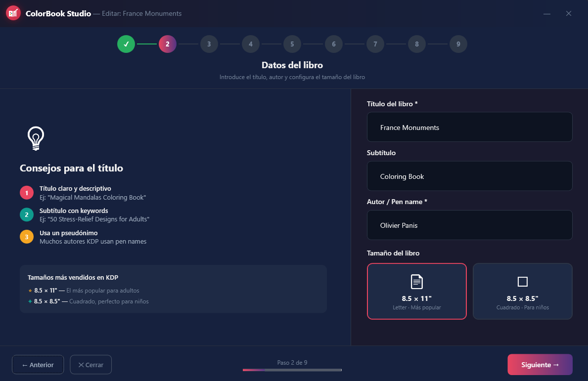Jump to step 9 in the stepper
Viewport: 588px width, 381px height.
pos(458,44)
